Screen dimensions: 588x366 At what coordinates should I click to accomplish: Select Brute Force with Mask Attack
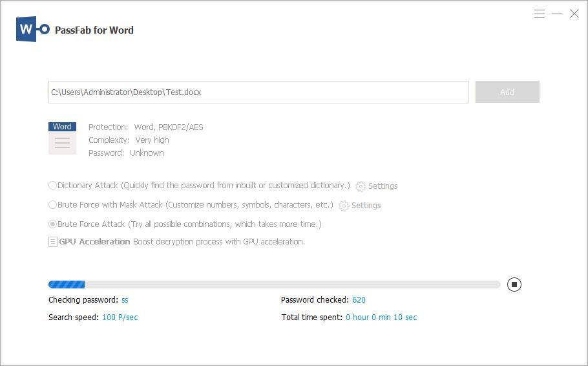53,205
